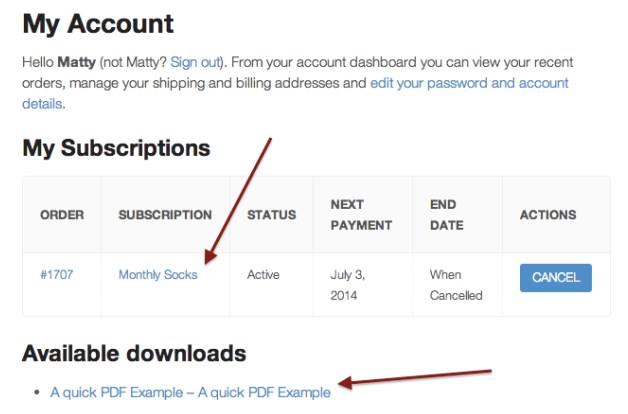Screen dimensions: 628x414
Task: Select the Active status cell
Action: click(x=263, y=275)
